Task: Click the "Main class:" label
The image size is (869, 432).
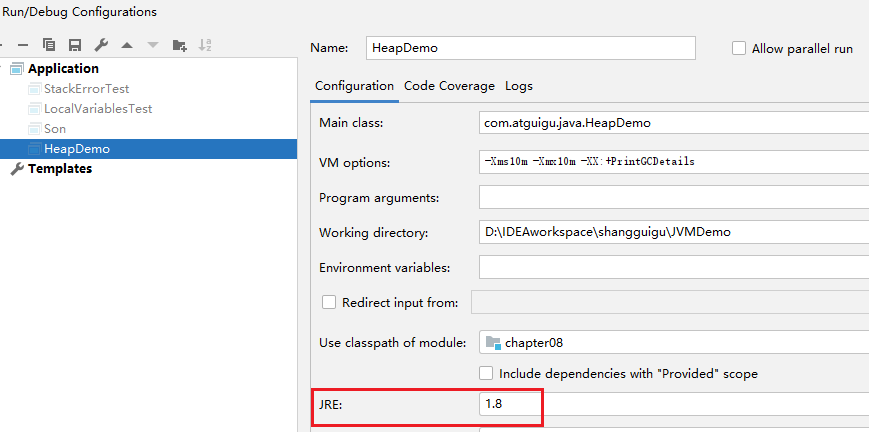Action: (x=351, y=123)
